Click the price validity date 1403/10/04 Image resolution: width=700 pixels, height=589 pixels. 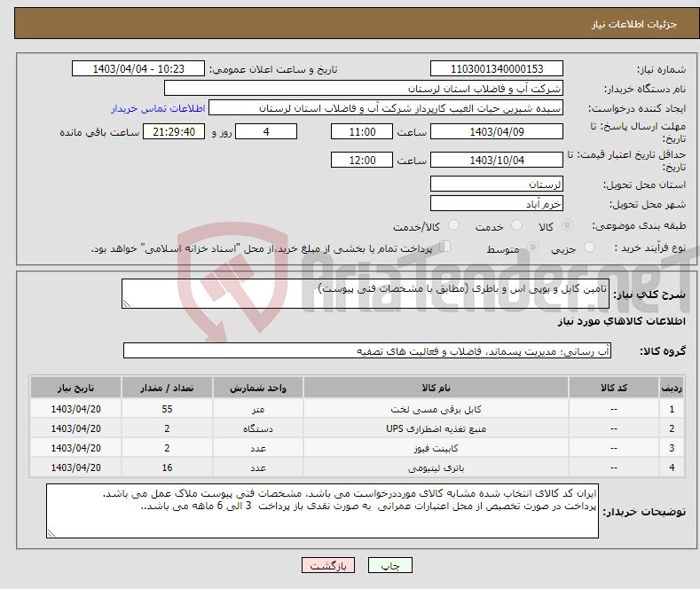pyautogui.click(x=497, y=160)
